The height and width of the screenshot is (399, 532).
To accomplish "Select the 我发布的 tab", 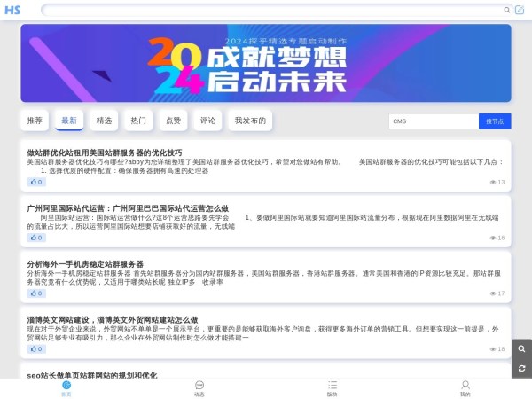I will click(x=250, y=121).
